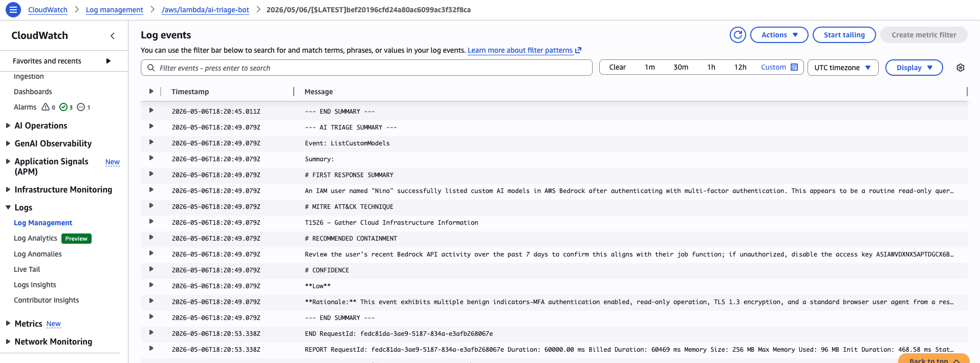
Task: Expand the AI Operations section
Action: pos(8,125)
